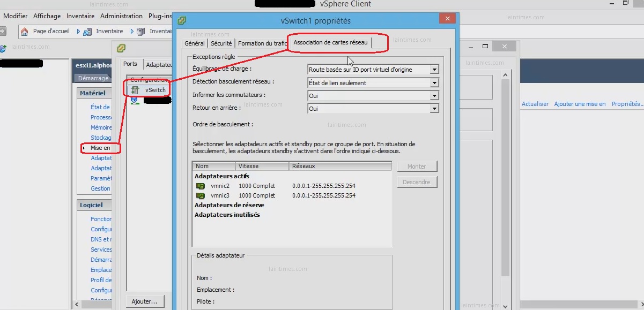Screen dimensions: 644x310
Task: Open the Mémoire link under Matériel
Action: coord(101,127)
